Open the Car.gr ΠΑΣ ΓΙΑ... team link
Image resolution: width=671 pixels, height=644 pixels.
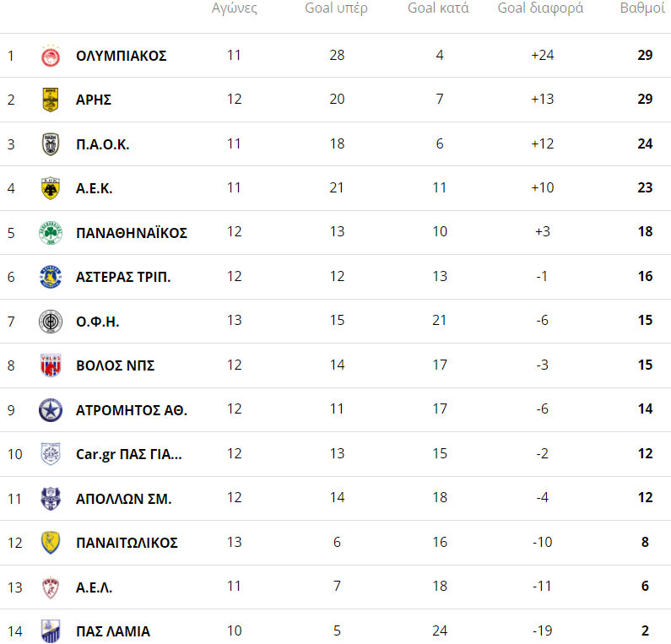click(x=128, y=454)
